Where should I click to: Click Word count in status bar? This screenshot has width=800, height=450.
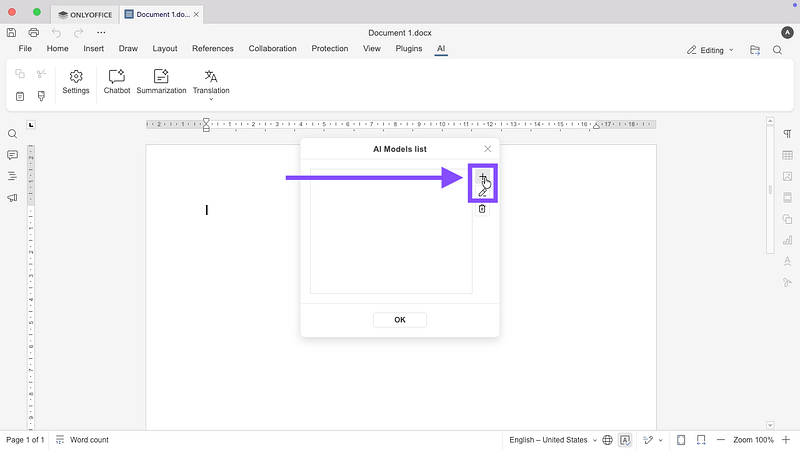tap(90, 440)
